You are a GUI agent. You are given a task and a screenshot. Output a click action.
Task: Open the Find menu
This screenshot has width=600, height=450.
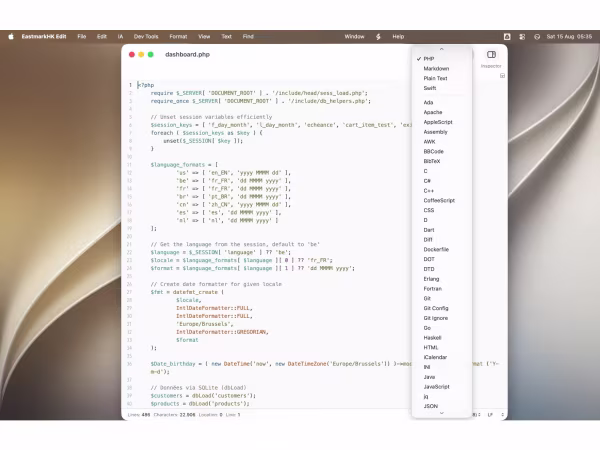coord(248,37)
